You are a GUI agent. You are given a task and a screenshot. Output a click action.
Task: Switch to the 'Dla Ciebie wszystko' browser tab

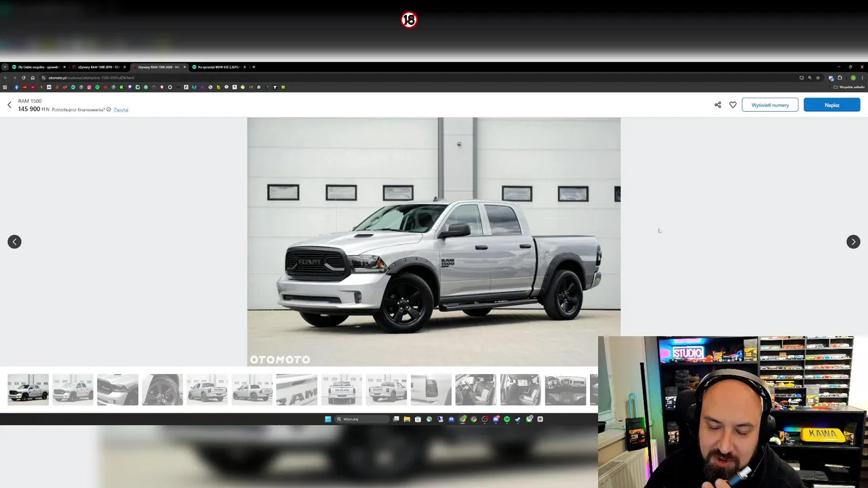point(38,67)
